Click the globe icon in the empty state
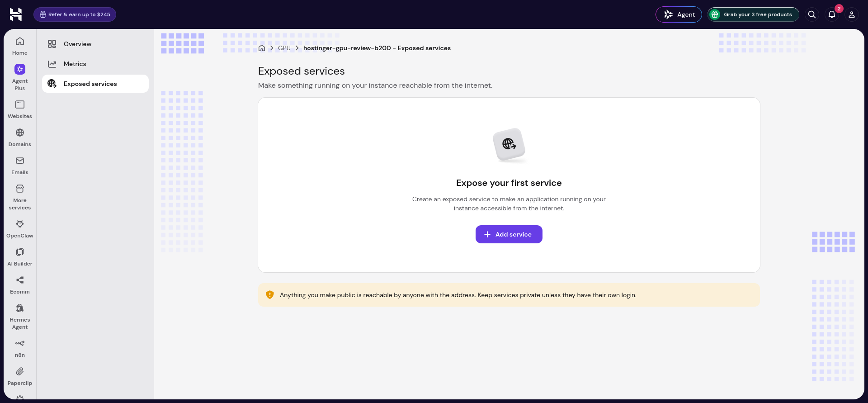This screenshot has width=868, height=403. [x=509, y=144]
